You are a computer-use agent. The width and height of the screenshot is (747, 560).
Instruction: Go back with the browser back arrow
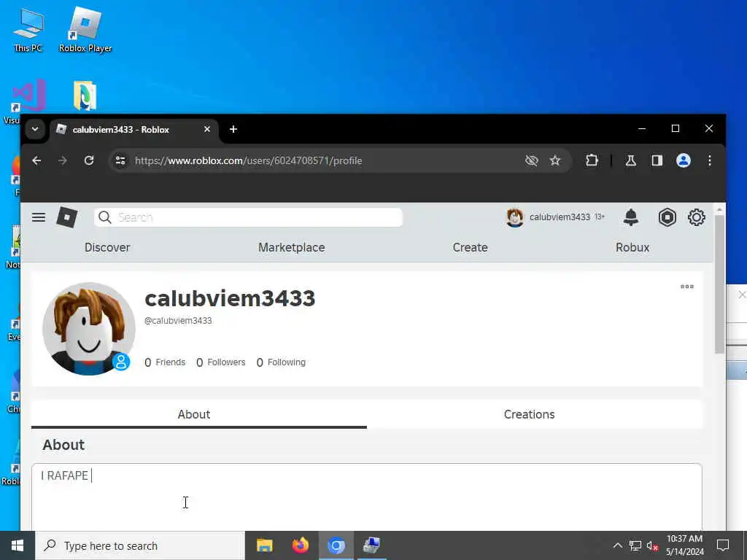36,160
